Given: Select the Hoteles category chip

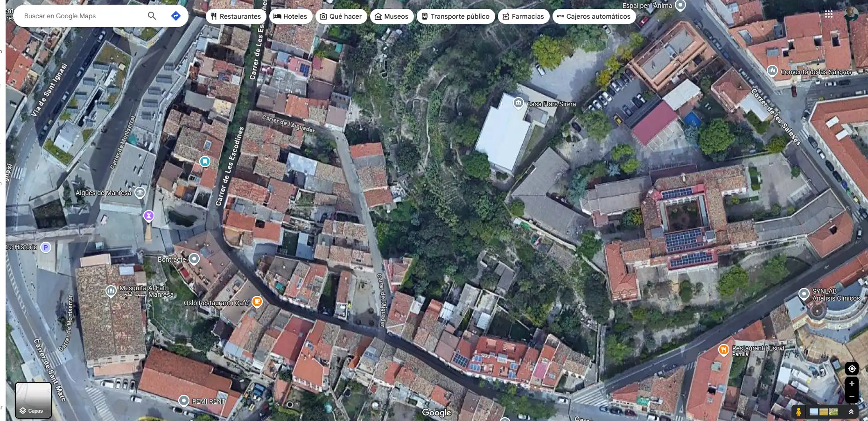Looking at the screenshot, I should point(290,16).
